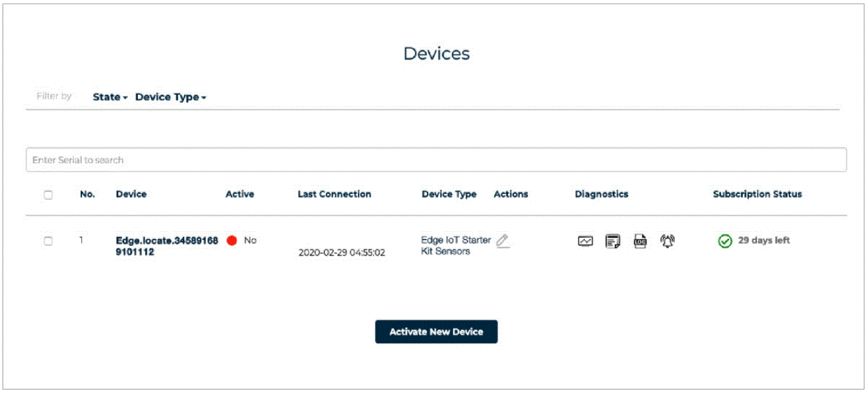Click the Device column header
868x393 pixels.
pos(131,194)
